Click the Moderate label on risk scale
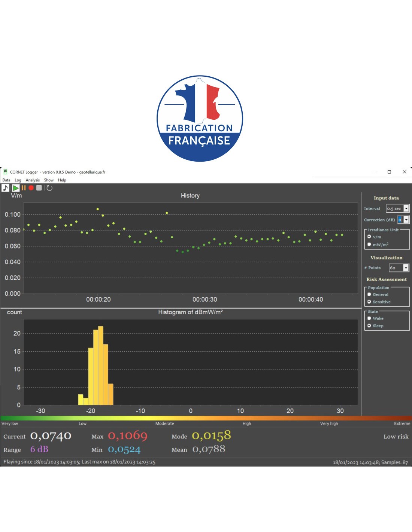The height and width of the screenshot is (532, 412). [165, 424]
